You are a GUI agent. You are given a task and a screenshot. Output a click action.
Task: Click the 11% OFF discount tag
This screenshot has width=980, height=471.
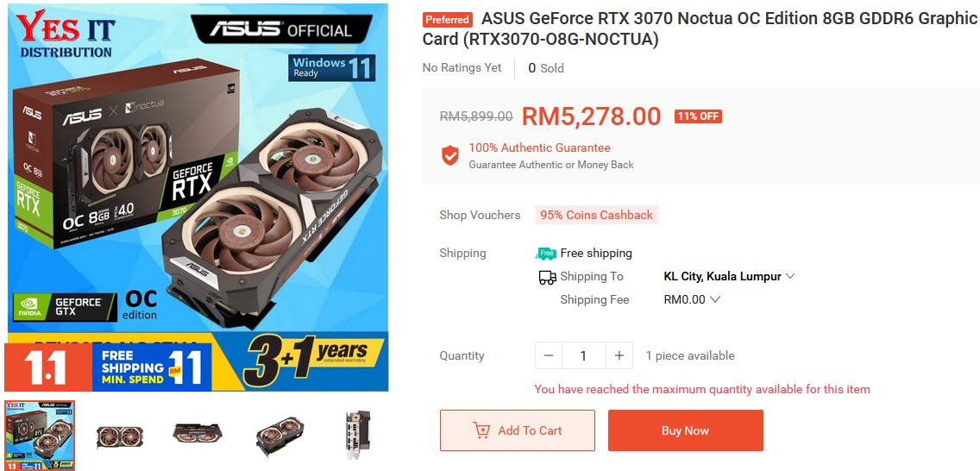pyautogui.click(x=699, y=116)
